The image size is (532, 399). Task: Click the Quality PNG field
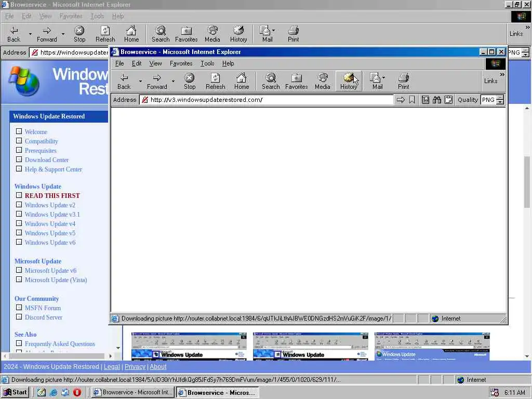pos(488,100)
